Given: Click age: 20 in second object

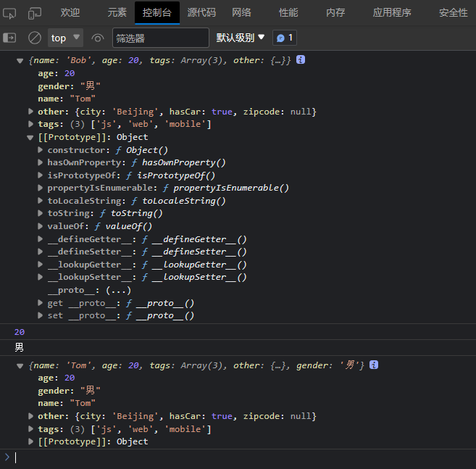Looking at the screenshot, I should click(x=57, y=378).
